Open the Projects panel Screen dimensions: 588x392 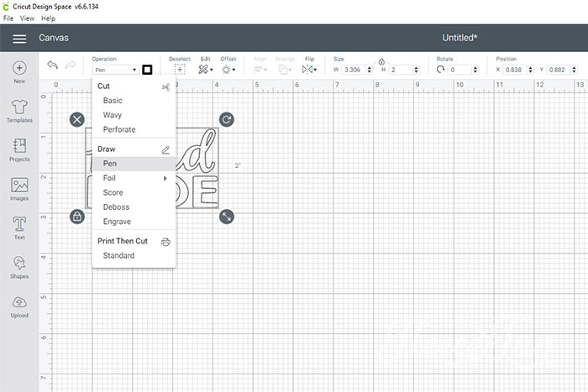click(19, 150)
